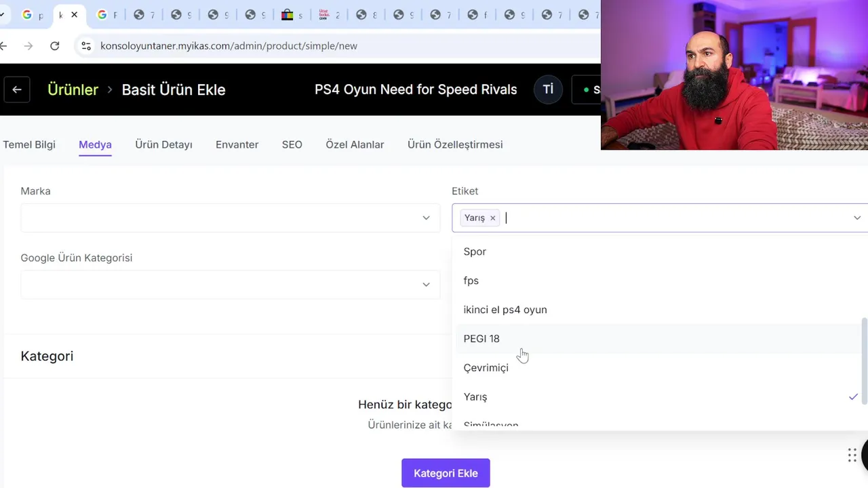
Task: Pick the Çevrimiçi tag option
Action: (660, 368)
